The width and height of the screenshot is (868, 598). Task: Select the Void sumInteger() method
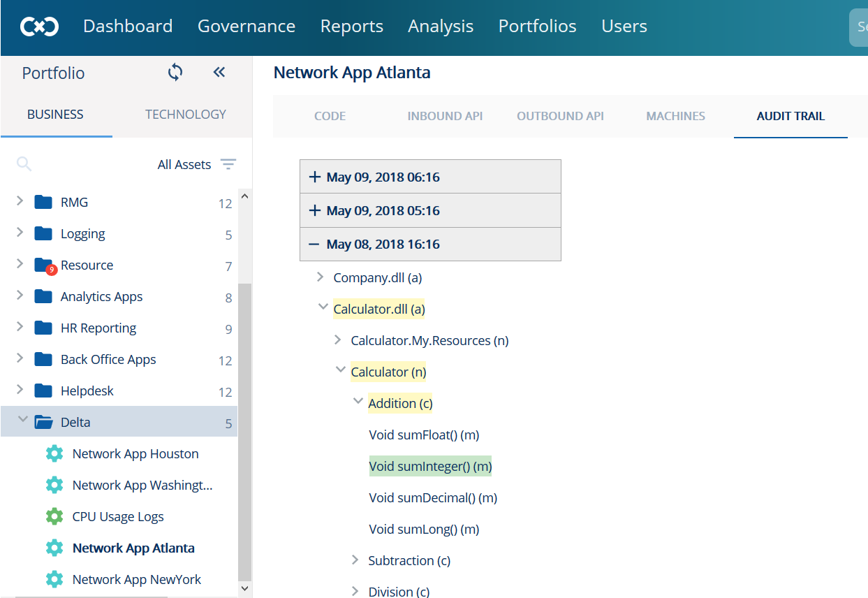pyautogui.click(x=429, y=466)
